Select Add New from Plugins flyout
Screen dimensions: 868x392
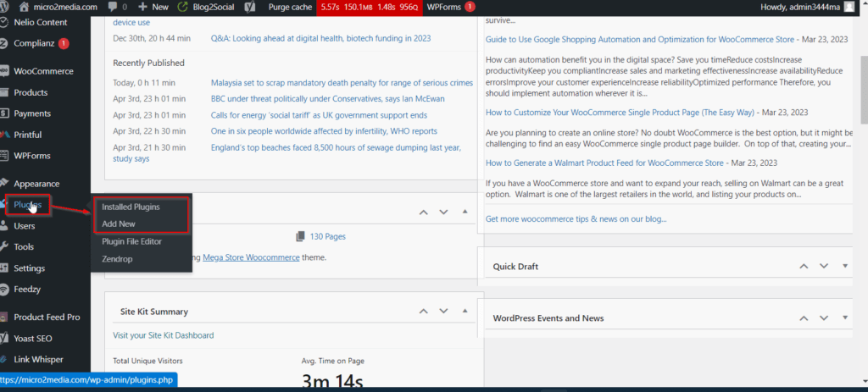pyautogui.click(x=119, y=224)
